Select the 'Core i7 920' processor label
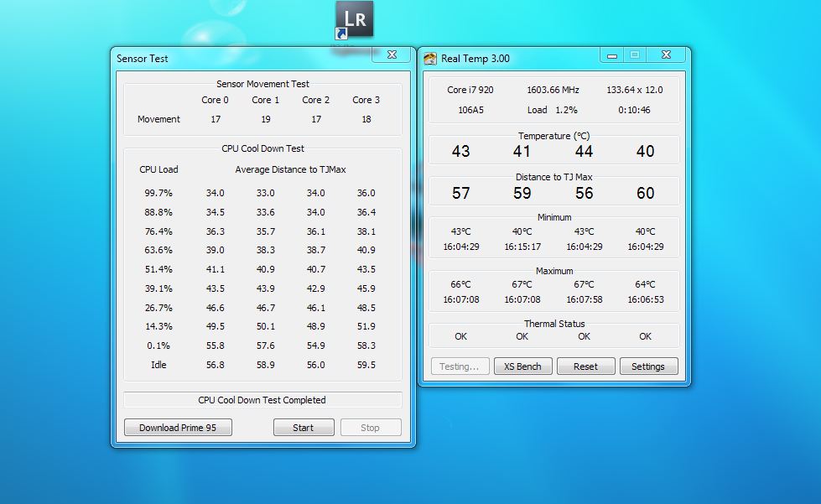 click(470, 90)
